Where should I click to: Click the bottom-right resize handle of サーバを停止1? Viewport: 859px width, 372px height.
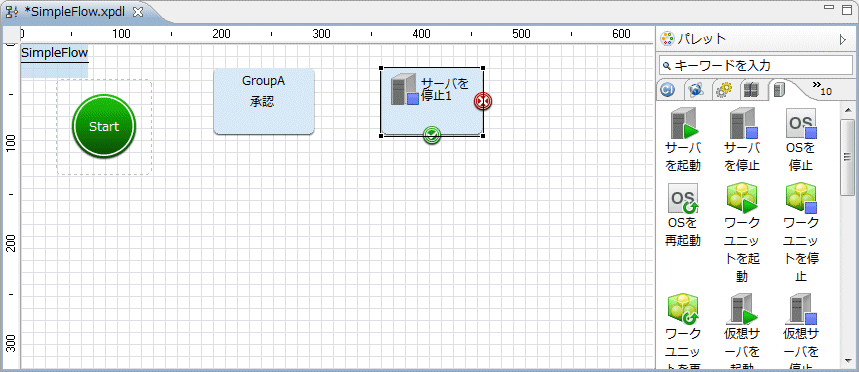[x=483, y=135]
